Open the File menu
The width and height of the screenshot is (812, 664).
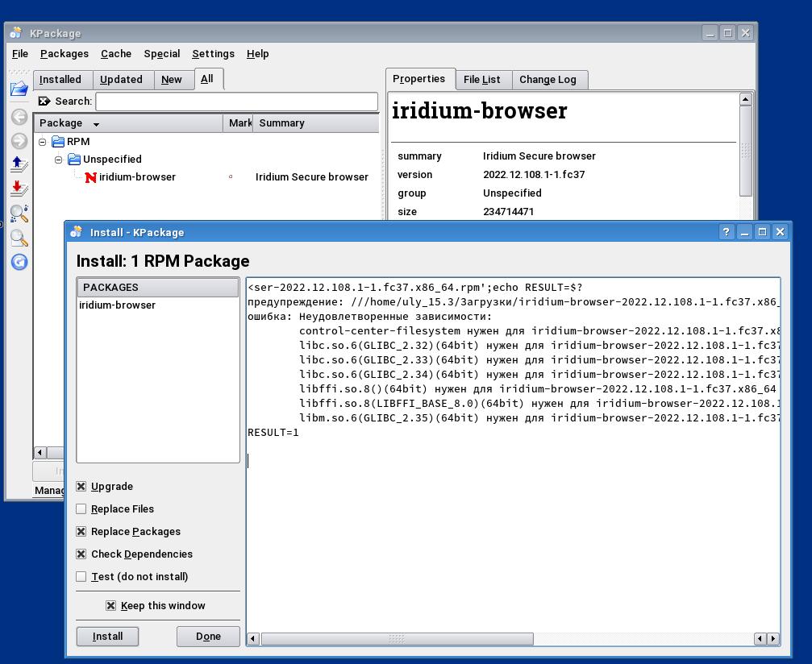pyautogui.click(x=19, y=54)
